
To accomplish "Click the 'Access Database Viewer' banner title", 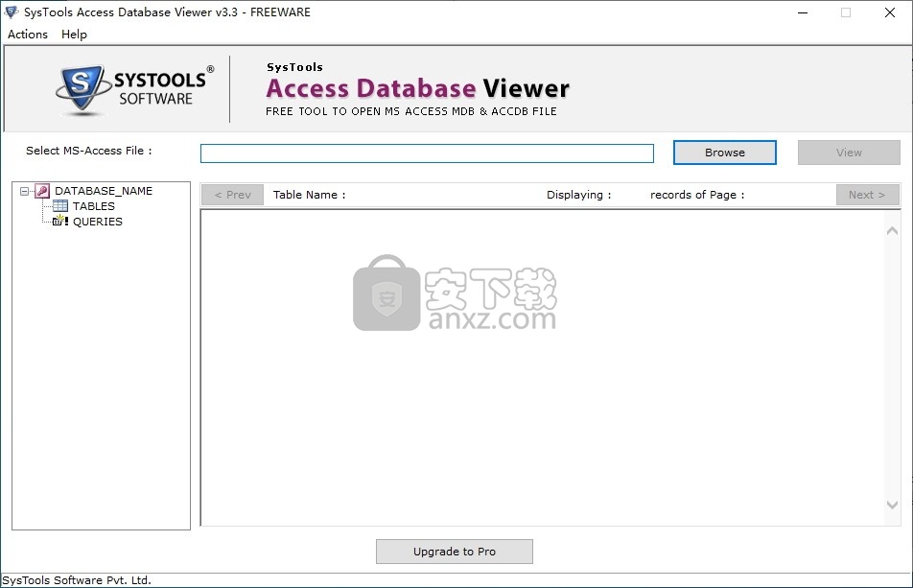I will tap(417, 88).
